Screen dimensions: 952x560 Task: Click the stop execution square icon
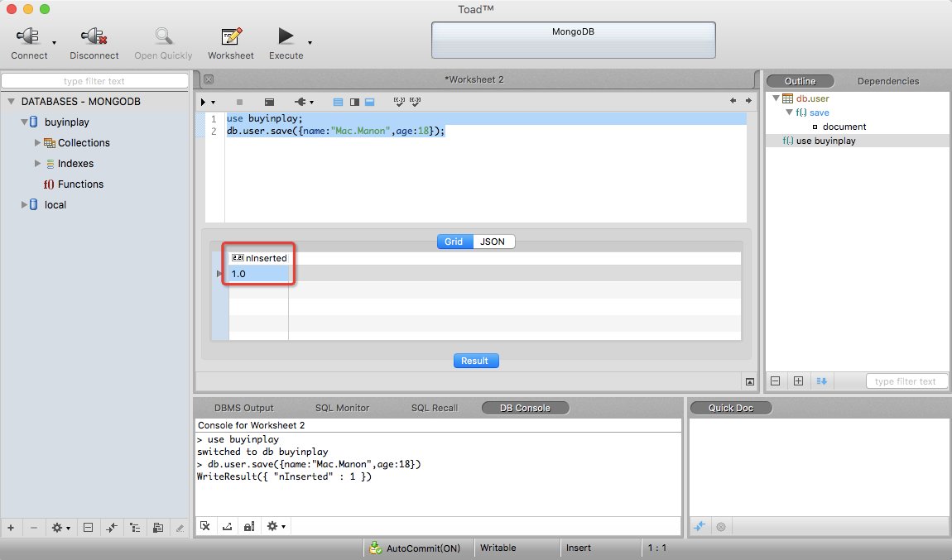click(239, 102)
